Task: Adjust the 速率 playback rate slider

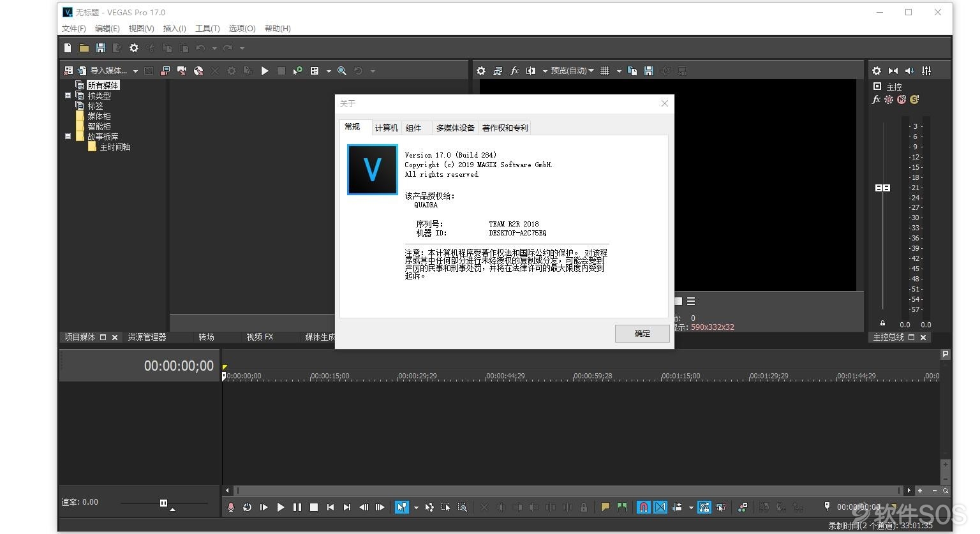Action: click(164, 503)
